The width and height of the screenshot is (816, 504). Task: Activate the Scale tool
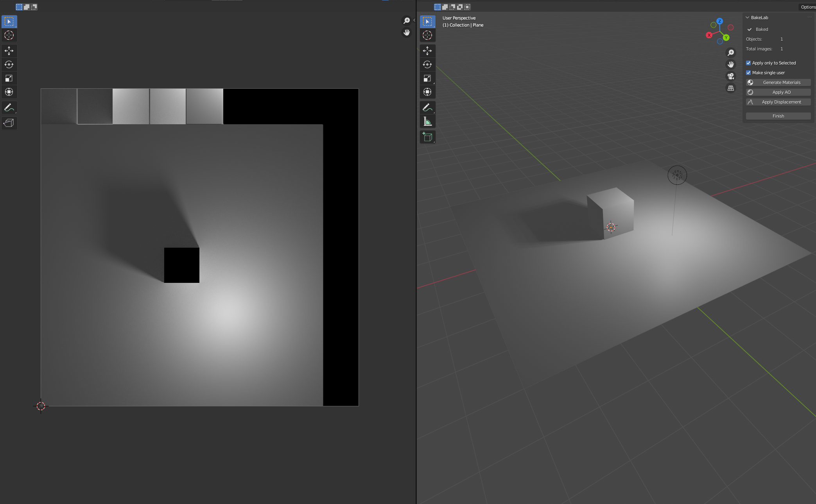pyautogui.click(x=427, y=78)
